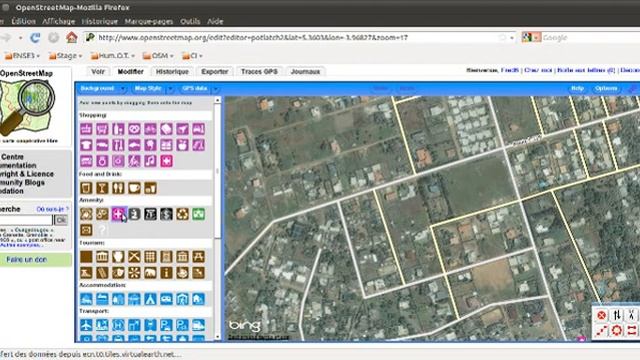Viewport: 640px width, 360px height.
Task: Go to Firefox home page
Action: [x=72, y=38]
